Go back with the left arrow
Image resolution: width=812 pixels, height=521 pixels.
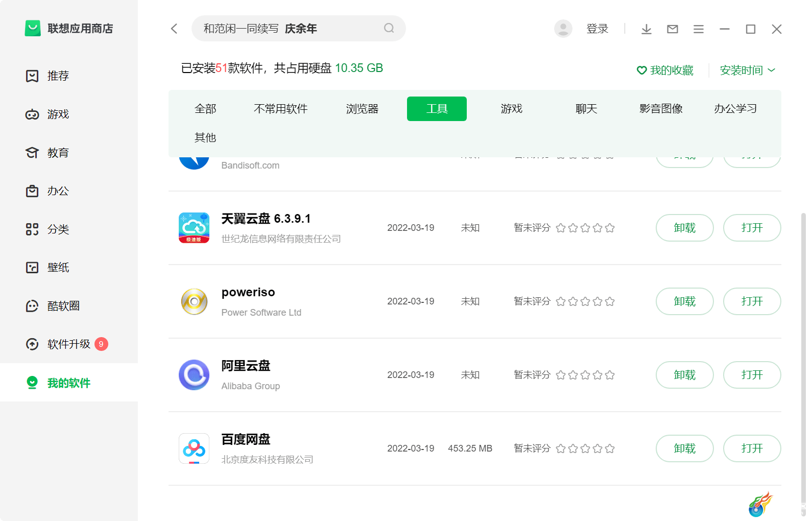point(174,29)
